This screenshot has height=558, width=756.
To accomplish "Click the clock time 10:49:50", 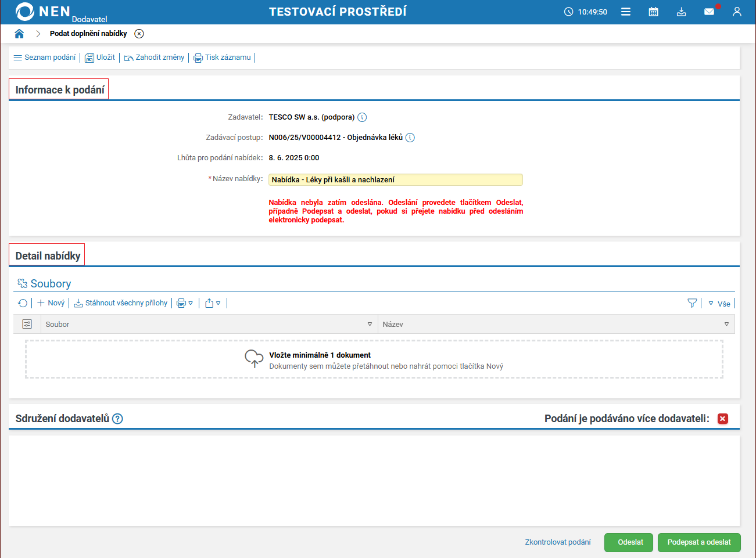I will point(592,12).
